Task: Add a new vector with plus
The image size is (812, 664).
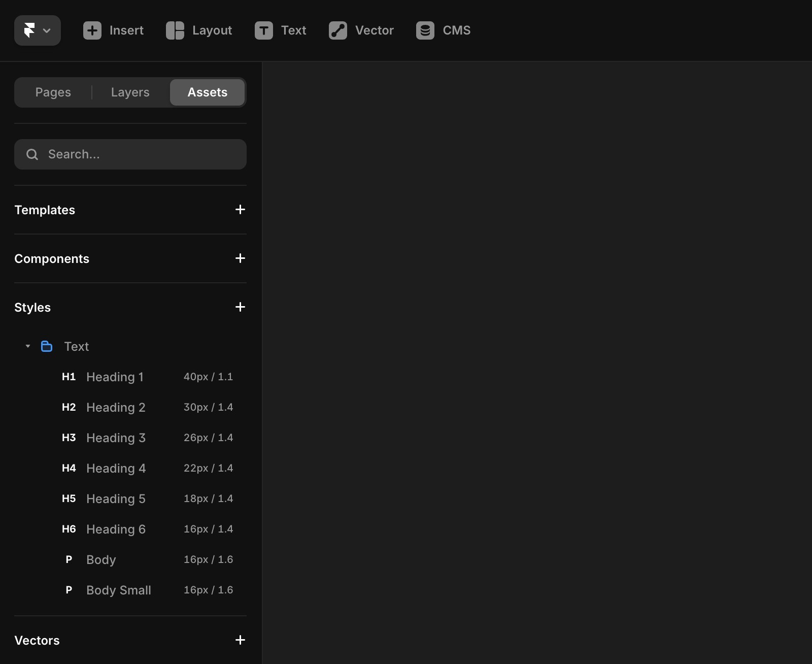Action: pos(241,640)
